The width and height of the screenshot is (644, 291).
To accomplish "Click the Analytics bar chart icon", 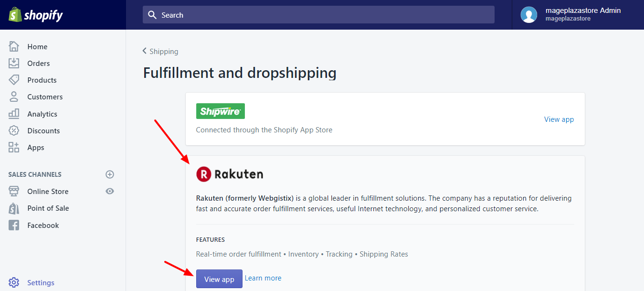I will coord(14,114).
